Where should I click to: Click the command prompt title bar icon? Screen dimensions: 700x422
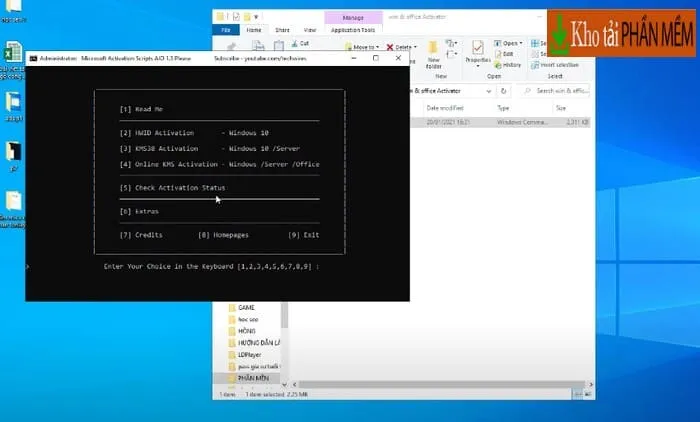33,58
